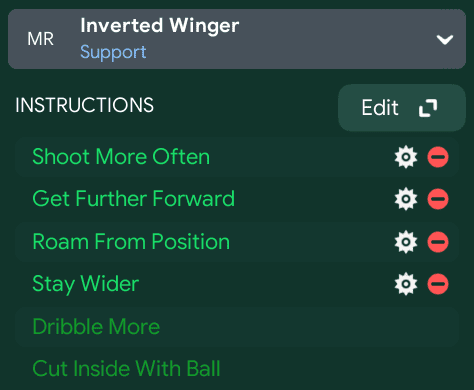Open settings gear for Shoot More Often
This screenshot has height=390, width=474.
[x=406, y=157]
